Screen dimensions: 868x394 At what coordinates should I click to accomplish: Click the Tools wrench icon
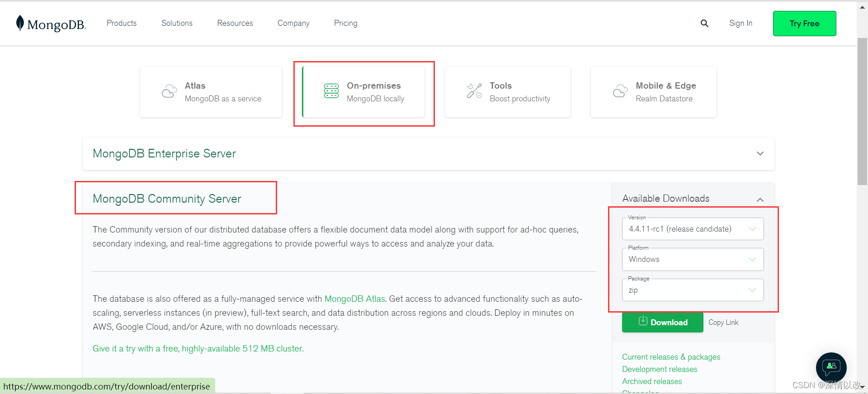[474, 91]
